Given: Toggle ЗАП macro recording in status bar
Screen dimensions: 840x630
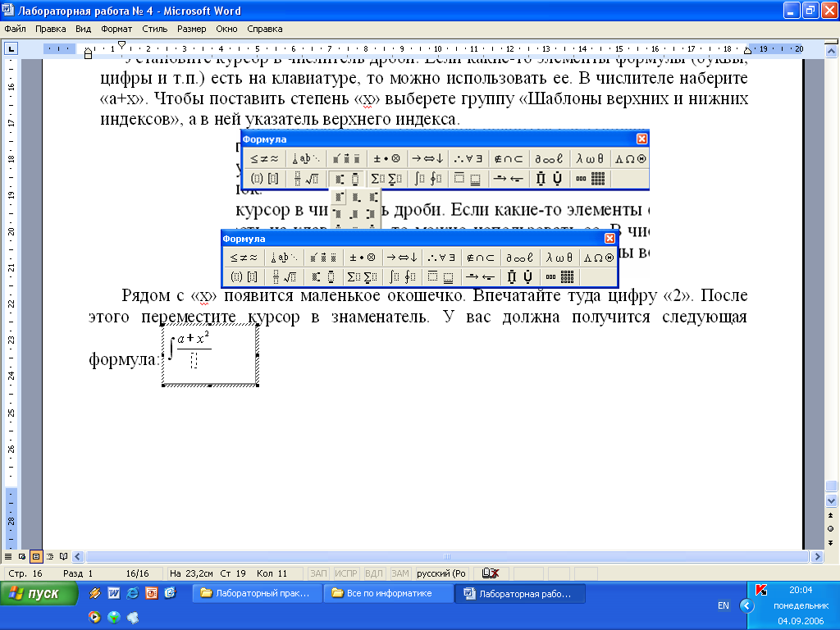Looking at the screenshot, I should coord(318,573).
